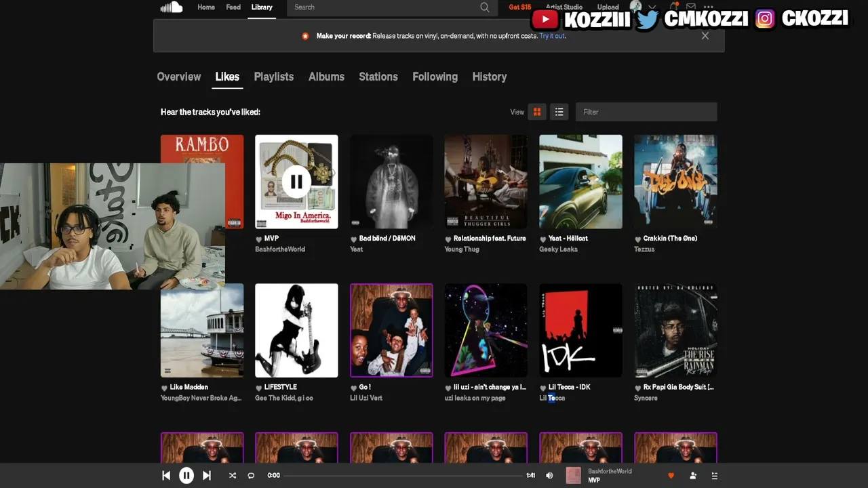Screen dimensions: 868x488
Task: Mute volume with the speaker icon
Action: pyautogui.click(x=549, y=476)
